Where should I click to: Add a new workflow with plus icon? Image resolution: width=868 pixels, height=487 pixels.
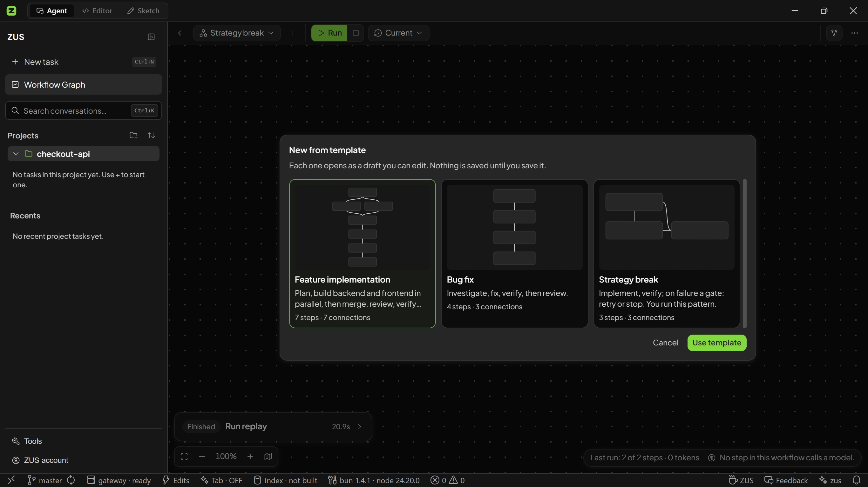[x=293, y=33]
